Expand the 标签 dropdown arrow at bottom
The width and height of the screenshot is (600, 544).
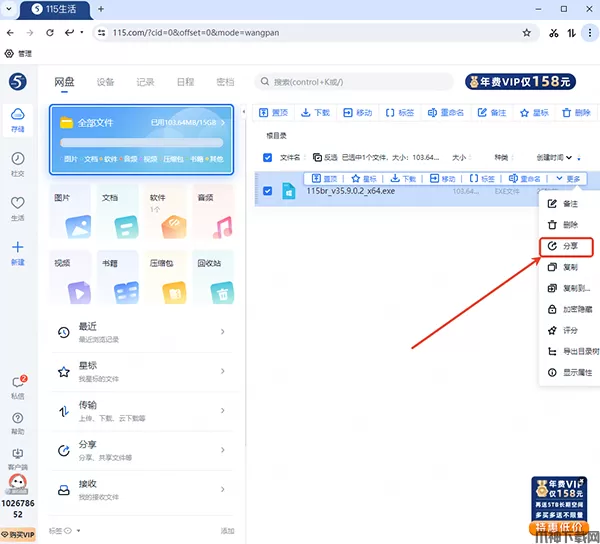coord(68,531)
